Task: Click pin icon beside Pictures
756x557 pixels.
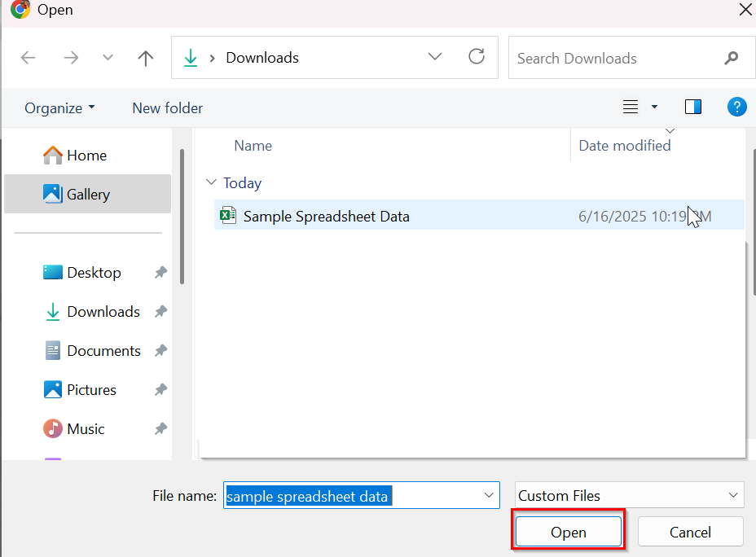Action: [x=160, y=389]
